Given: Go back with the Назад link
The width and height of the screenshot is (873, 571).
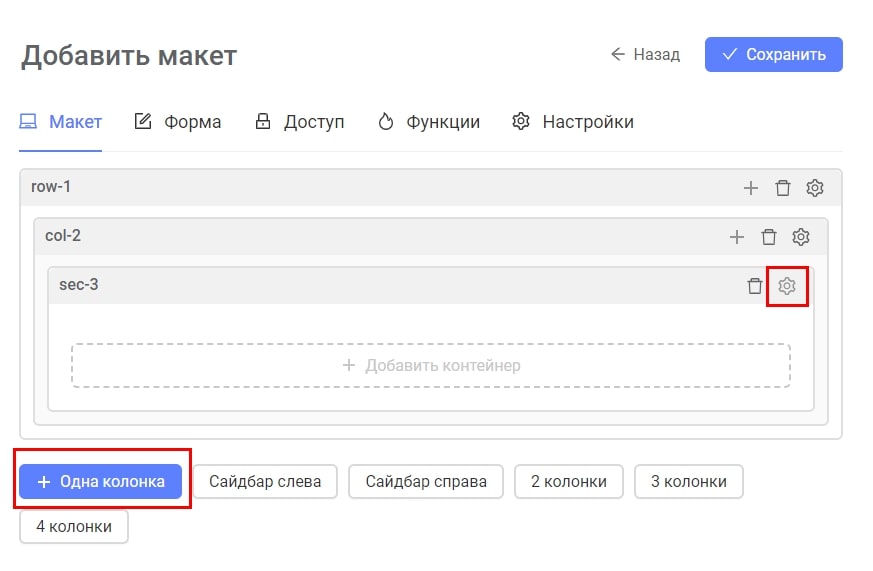Looking at the screenshot, I should (645, 55).
